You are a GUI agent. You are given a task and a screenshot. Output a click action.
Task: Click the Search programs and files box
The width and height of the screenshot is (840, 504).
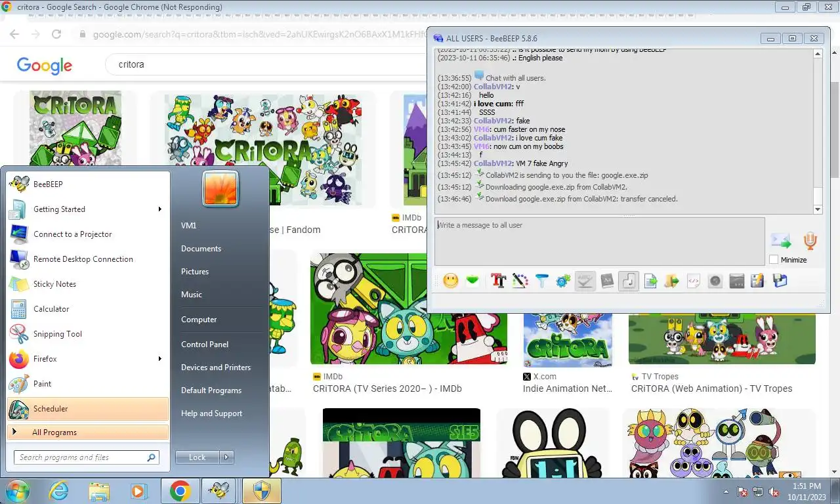coord(86,457)
